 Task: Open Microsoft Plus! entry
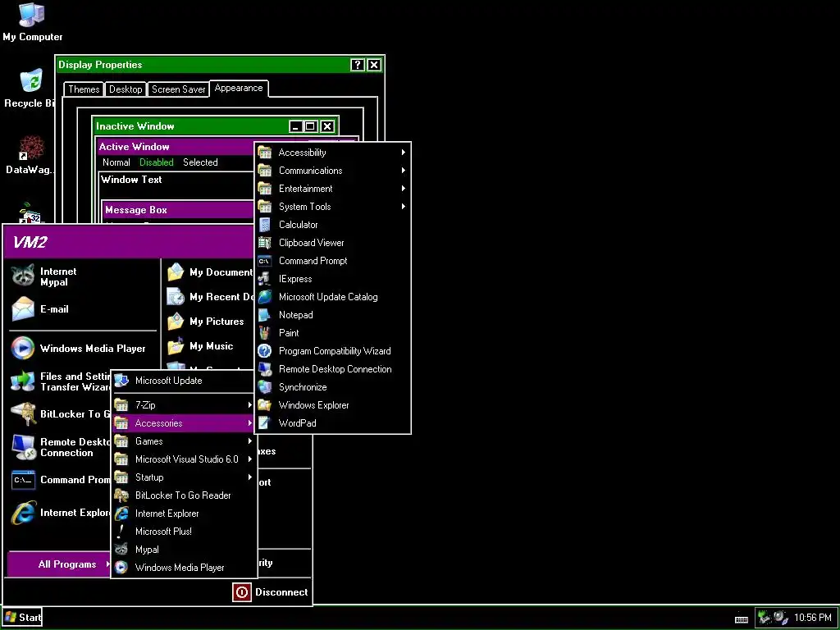pos(183,532)
